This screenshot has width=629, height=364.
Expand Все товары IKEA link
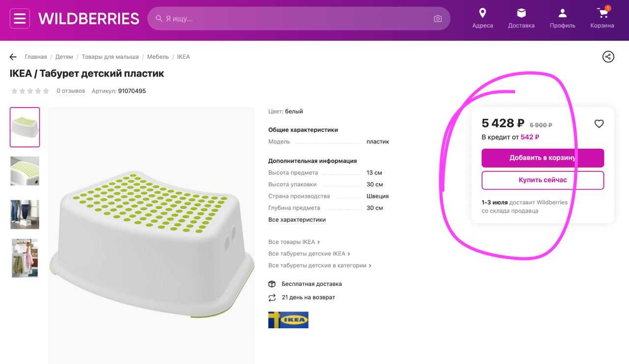tap(294, 242)
